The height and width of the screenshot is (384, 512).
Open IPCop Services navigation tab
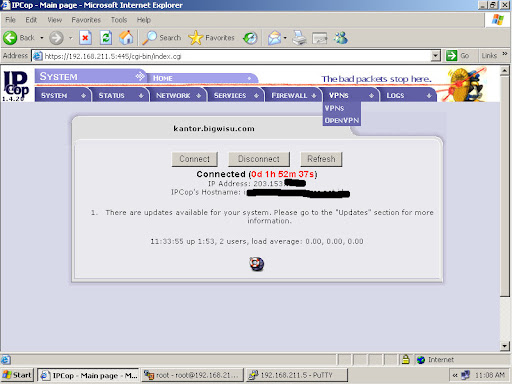click(x=236, y=95)
